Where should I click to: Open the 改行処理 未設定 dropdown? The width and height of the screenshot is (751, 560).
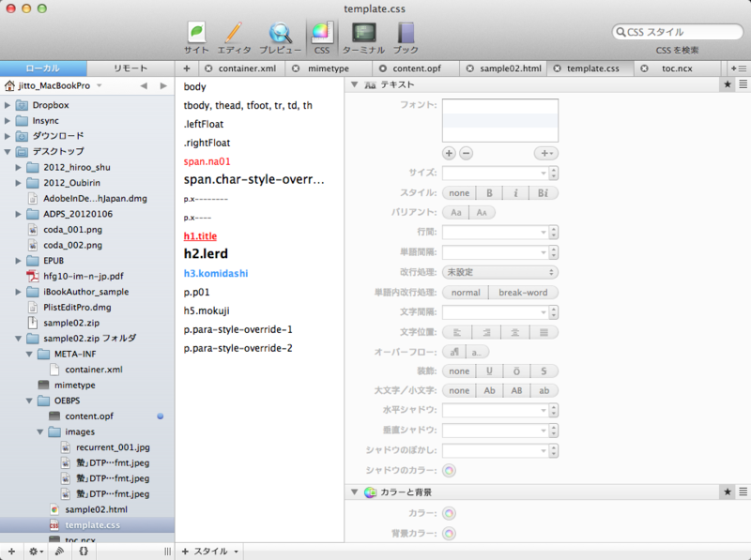[x=500, y=272]
